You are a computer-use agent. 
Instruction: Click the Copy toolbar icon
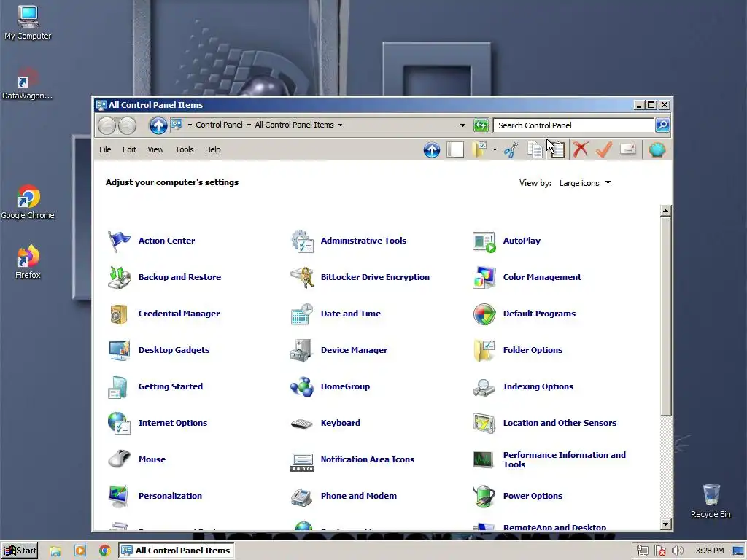(535, 149)
